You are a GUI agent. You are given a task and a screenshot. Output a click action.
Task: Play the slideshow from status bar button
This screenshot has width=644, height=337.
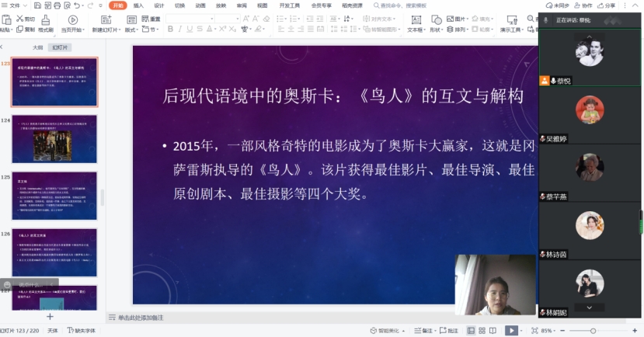tap(511, 331)
